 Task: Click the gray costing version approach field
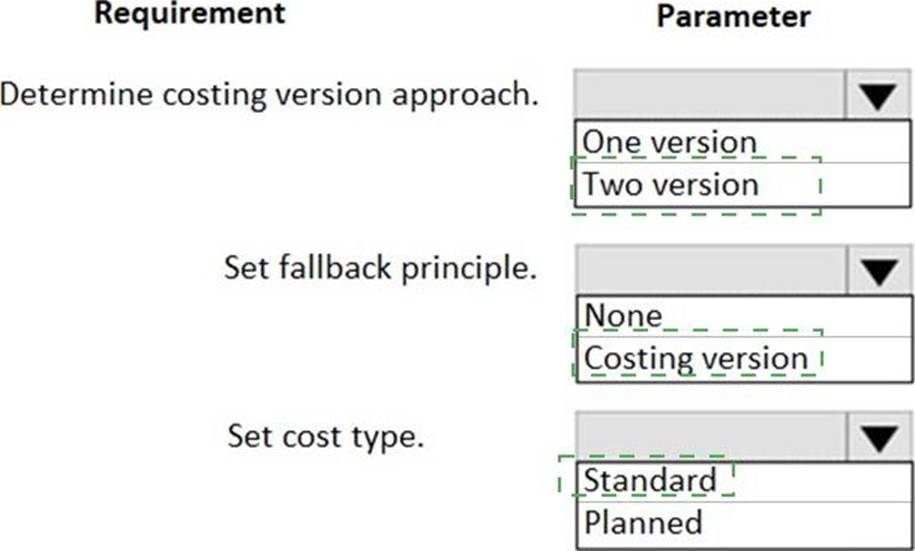[709, 95]
